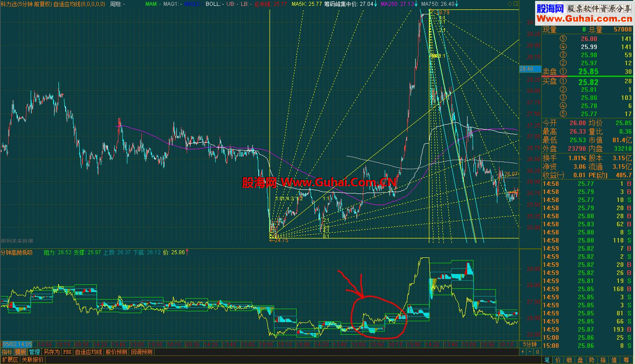This screenshot has height=364, width=635.
Task: Click the 分钟高抛低吸 sub-indicator title
Action: pyautogui.click(x=17, y=252)
